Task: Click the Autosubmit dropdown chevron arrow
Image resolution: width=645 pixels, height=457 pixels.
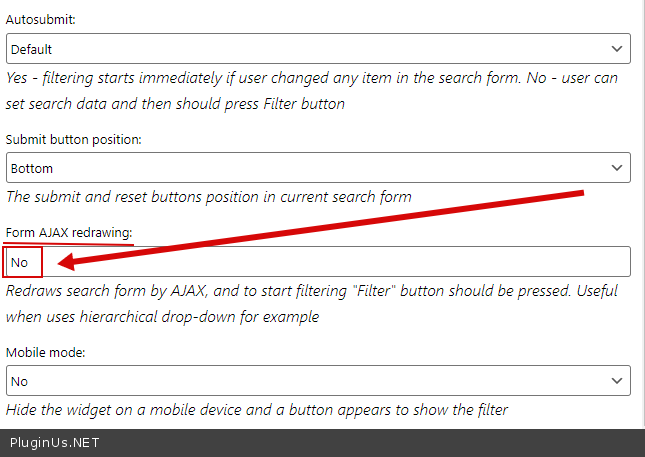Action: click(x=616, y=49)
